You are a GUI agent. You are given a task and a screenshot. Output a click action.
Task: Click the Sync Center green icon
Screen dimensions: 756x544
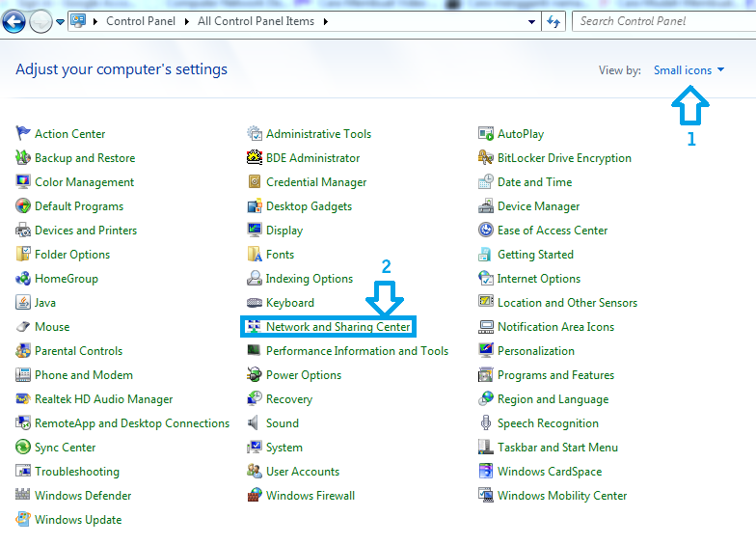pyautogui.click(x=23, y=447)
